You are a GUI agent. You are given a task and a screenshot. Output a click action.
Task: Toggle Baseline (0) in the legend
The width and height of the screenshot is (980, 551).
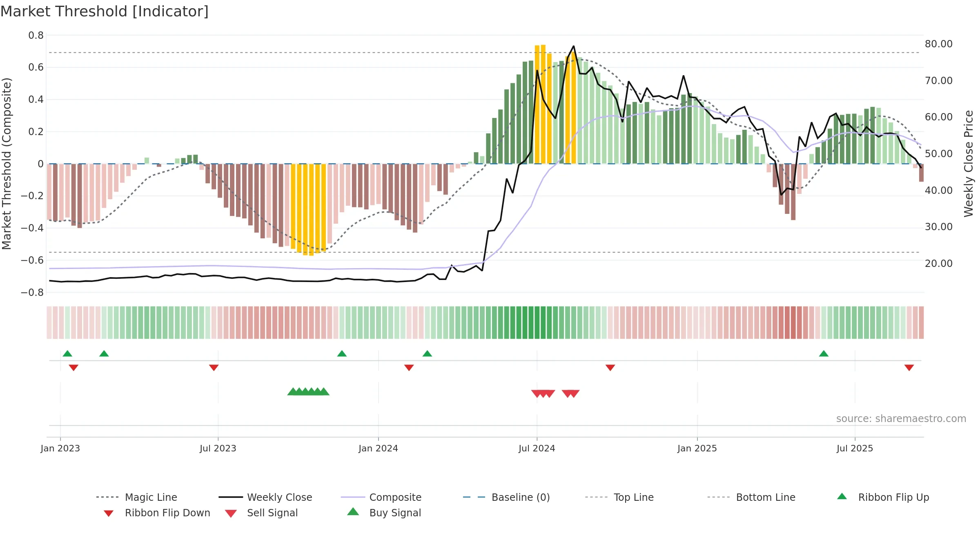[506, 497]
